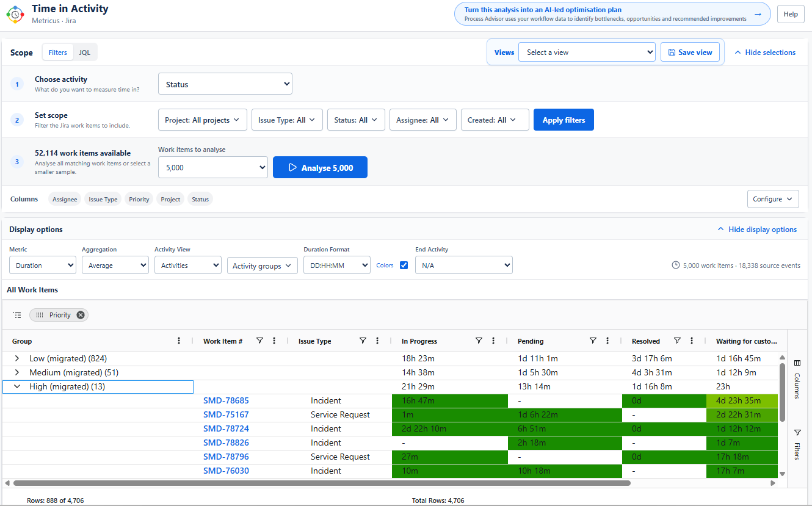The width and height of the screenshot is (812, 506).
Task: Open the Resolved column menu
Action: tap(692, 341)
